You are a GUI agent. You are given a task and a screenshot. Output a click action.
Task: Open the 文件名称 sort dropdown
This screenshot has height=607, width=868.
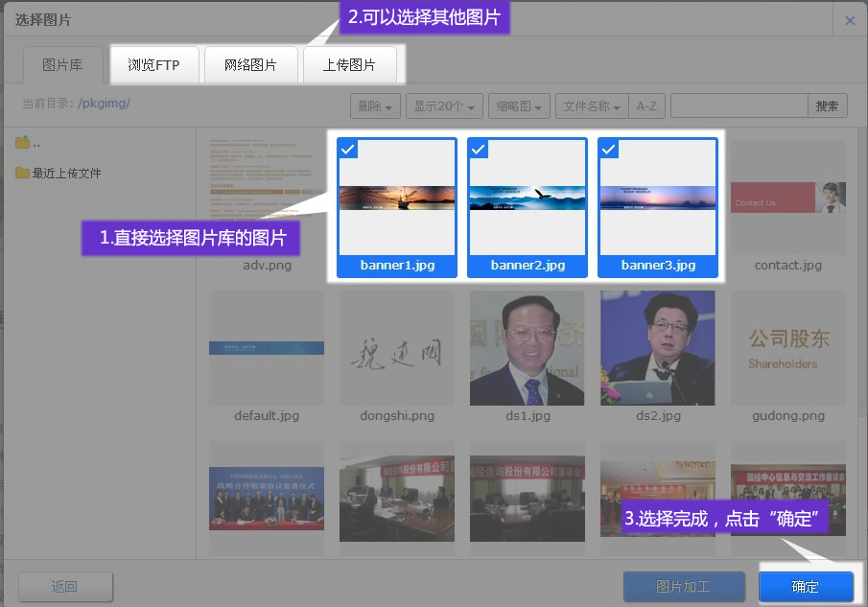pos(591,106)
